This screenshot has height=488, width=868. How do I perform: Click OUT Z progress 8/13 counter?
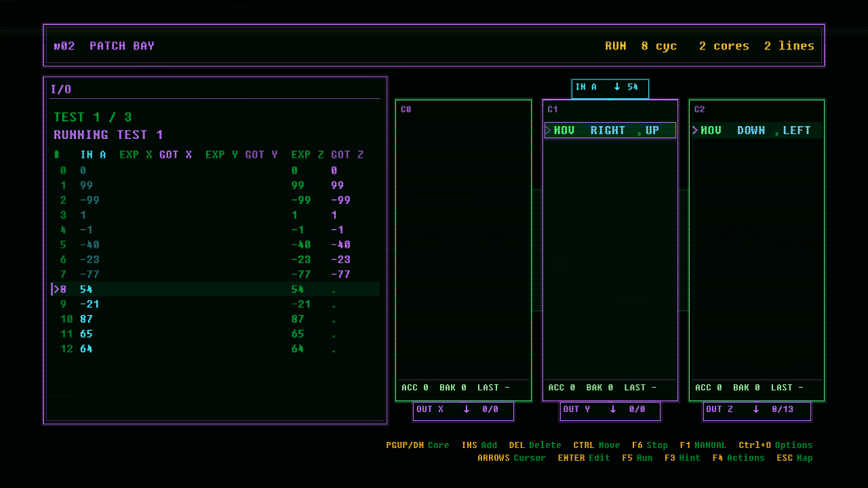pyautogui.click(x=782, y=409)
